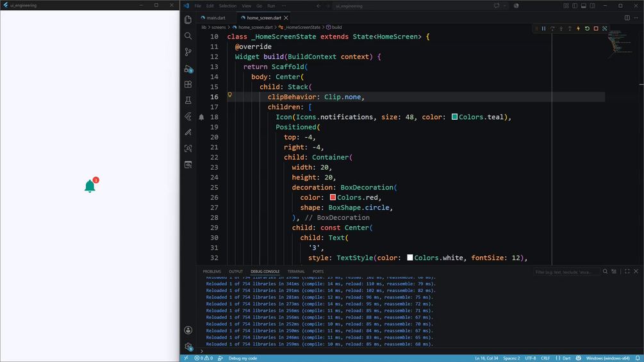
Task: Open the View menu
Action: 247,6
